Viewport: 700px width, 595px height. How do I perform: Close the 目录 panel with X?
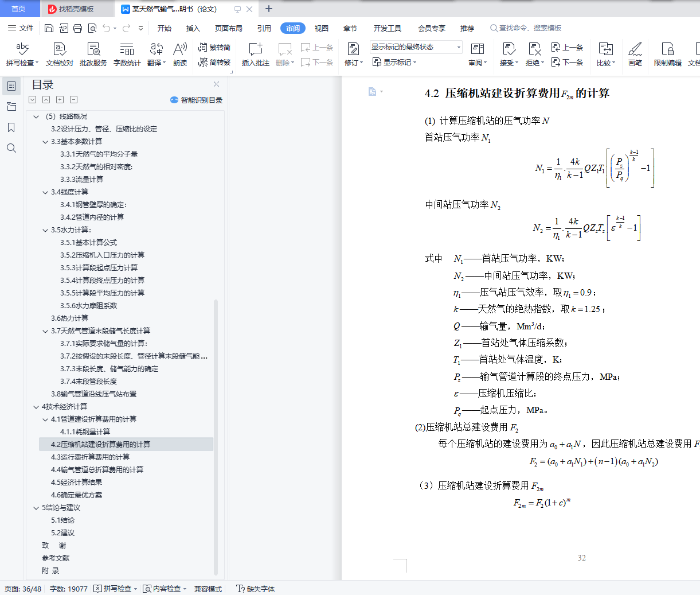tap(216, 84)
